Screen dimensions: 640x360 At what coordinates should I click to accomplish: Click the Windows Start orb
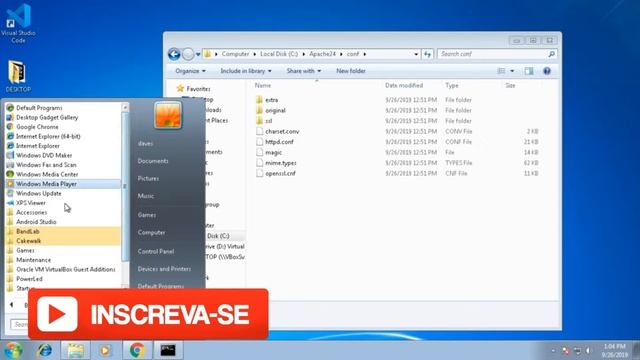click(x=13, y=350)
